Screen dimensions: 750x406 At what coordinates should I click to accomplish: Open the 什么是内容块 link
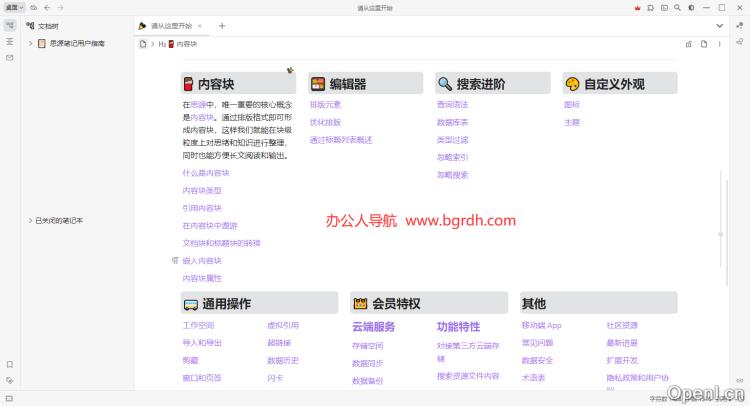(205, 173)
